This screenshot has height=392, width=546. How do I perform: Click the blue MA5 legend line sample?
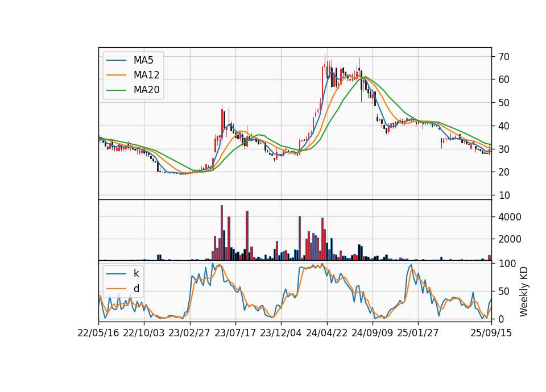tap(116, 60)
